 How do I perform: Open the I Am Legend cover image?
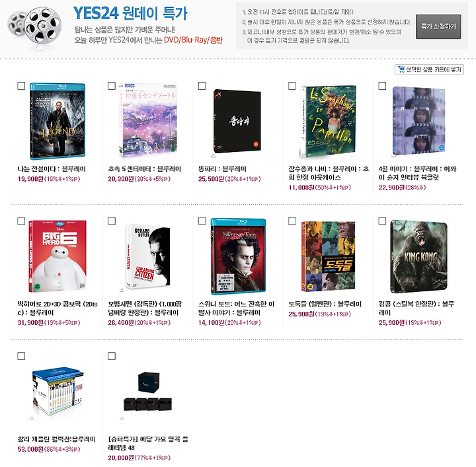58,122
